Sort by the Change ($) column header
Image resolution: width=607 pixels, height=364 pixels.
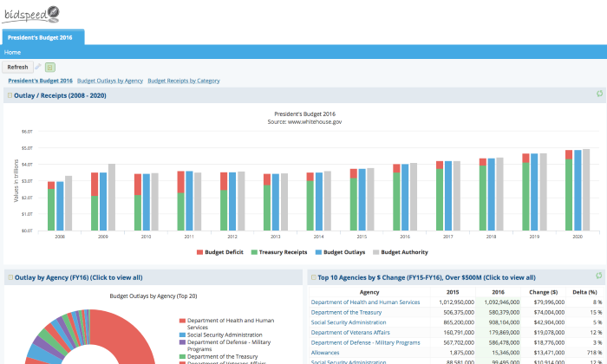543,292
